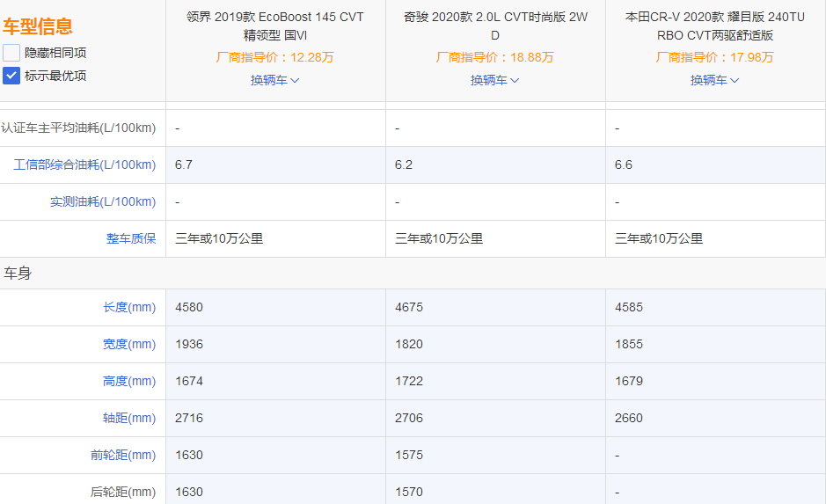Viewport: 826px width, 504px height.
Task: Click the 工信部综合油耗(L/100km) label
Action: point(84,164)
